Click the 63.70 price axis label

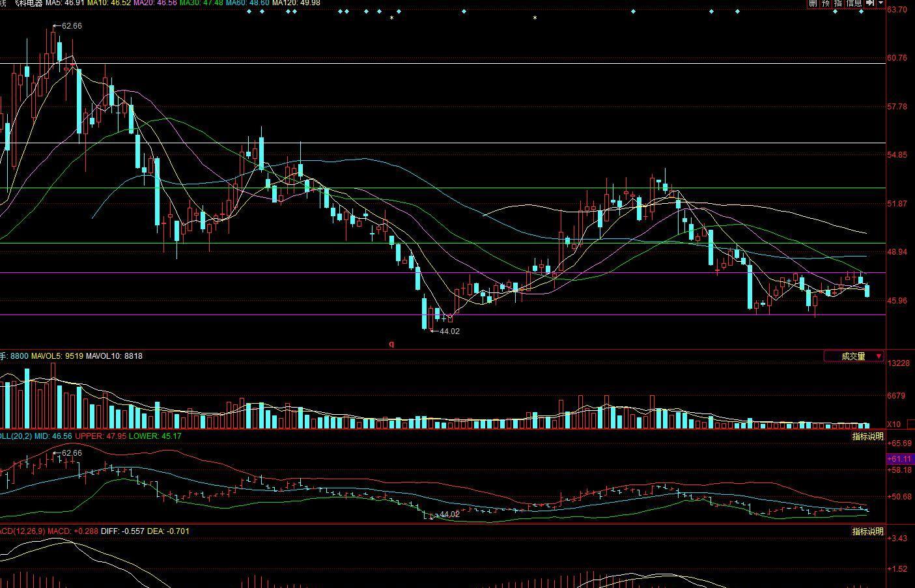(x=897, y=10)
